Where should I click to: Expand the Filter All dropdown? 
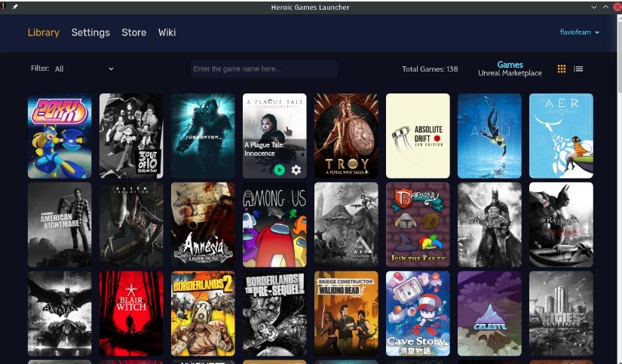(x=84, y=69)
